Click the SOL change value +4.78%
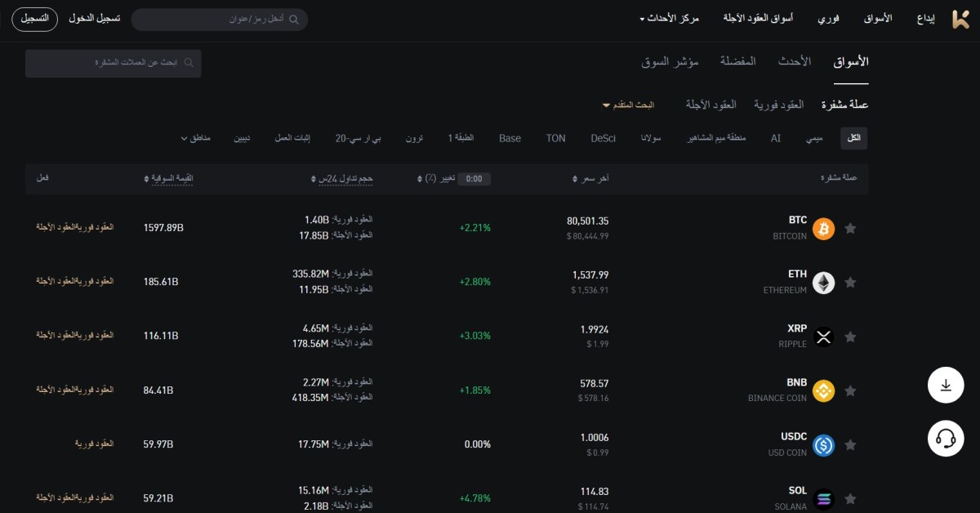 point(474,497)
